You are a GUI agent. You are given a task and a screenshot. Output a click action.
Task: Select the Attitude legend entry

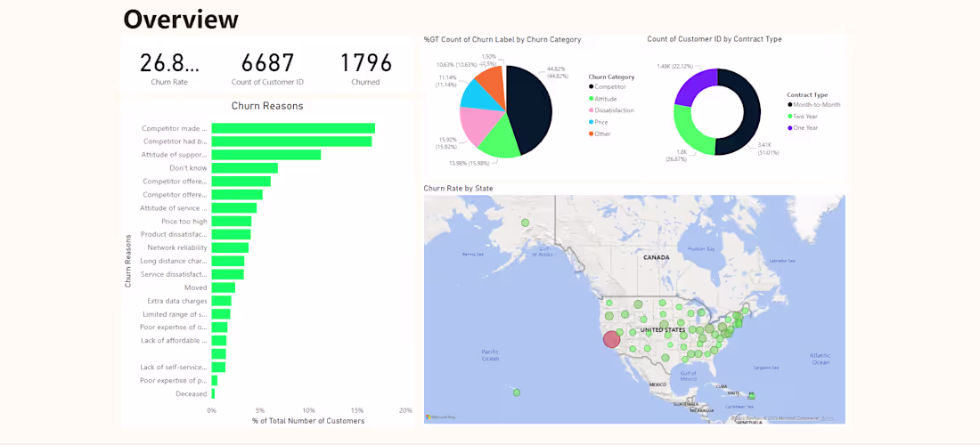(x=602, y=99)
